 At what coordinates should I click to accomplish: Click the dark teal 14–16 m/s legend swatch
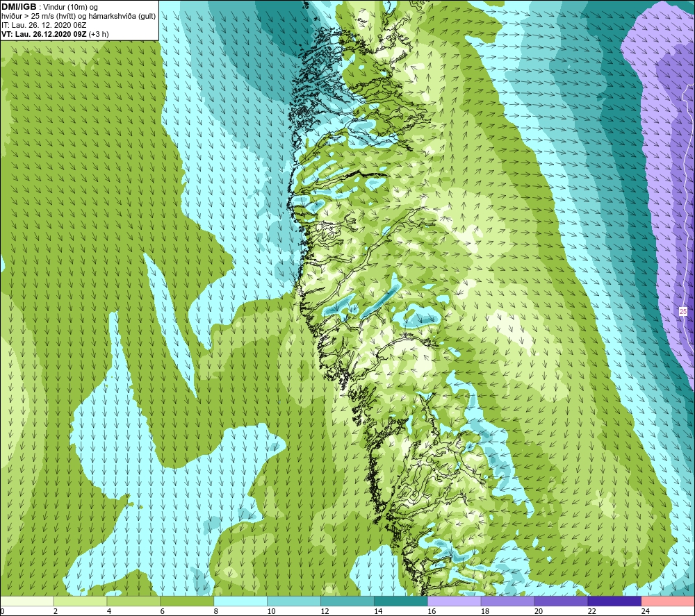coord(401,601)
